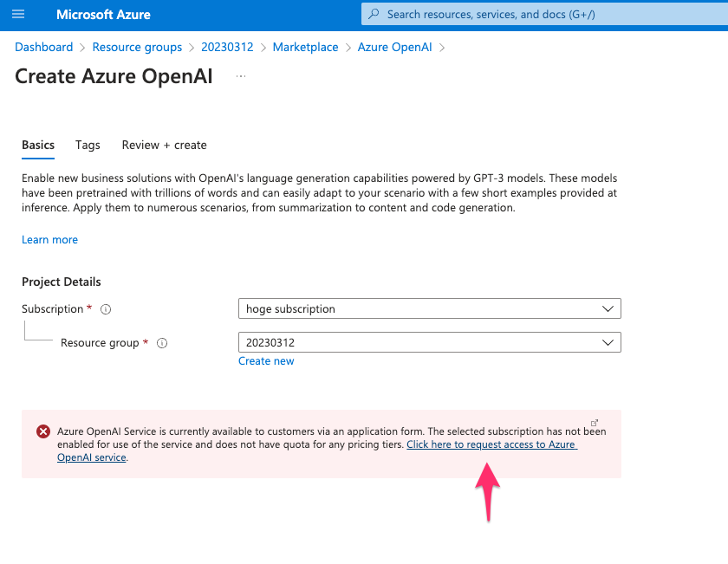Screen dimensions: 728x564
Task: Click the red error icon in the banner
Action: [x=43, y=431]
